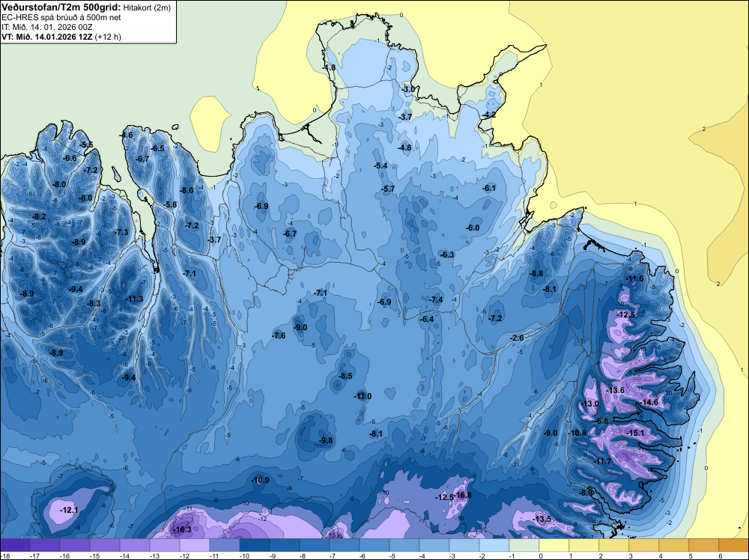This screenshot has height=560, width=749.
Task: Click the -7.3 temperature label
Action: 122,232
